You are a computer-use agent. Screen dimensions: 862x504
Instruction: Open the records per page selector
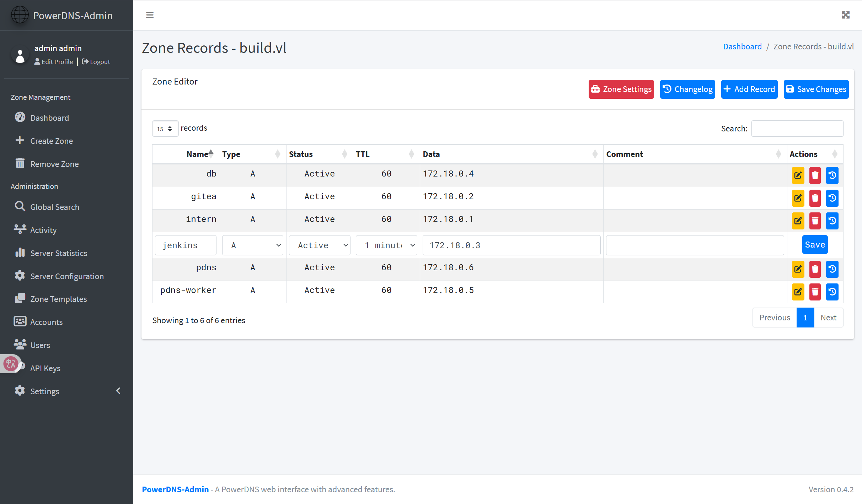tap(165, 129)
